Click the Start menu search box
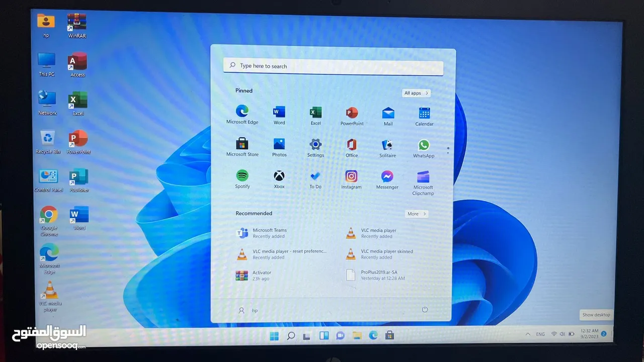This screenshot has width=644, height=362. coord(333,66)
